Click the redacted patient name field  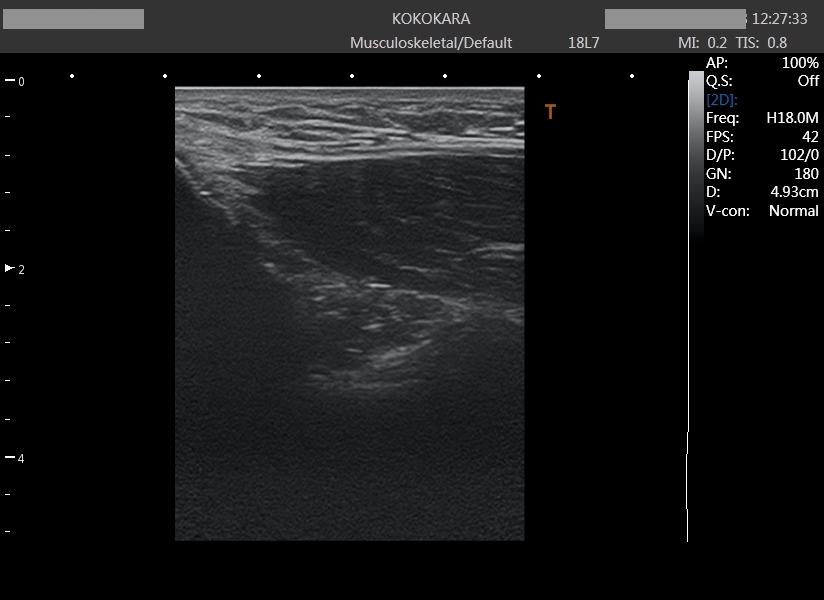click(x=73, y=19)
